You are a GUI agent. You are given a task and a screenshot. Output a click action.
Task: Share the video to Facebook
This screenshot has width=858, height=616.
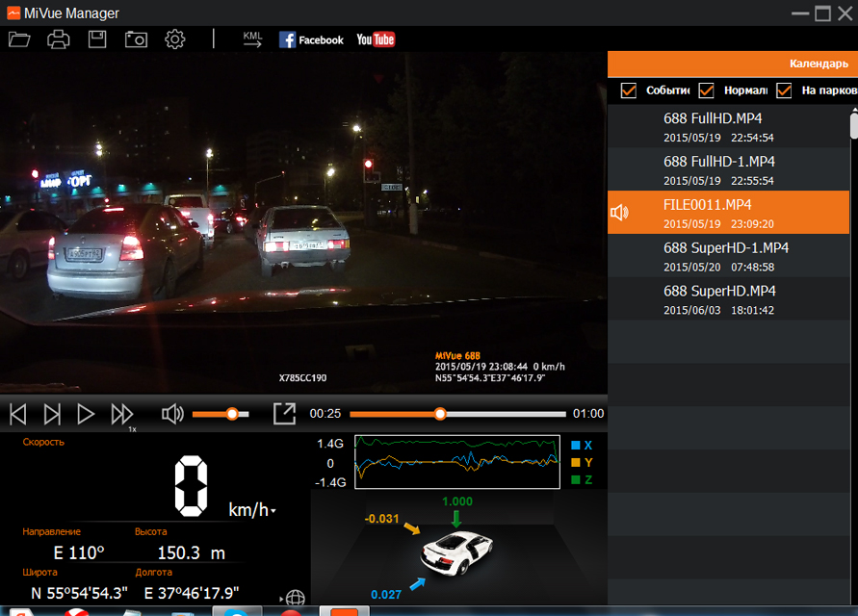311,39
